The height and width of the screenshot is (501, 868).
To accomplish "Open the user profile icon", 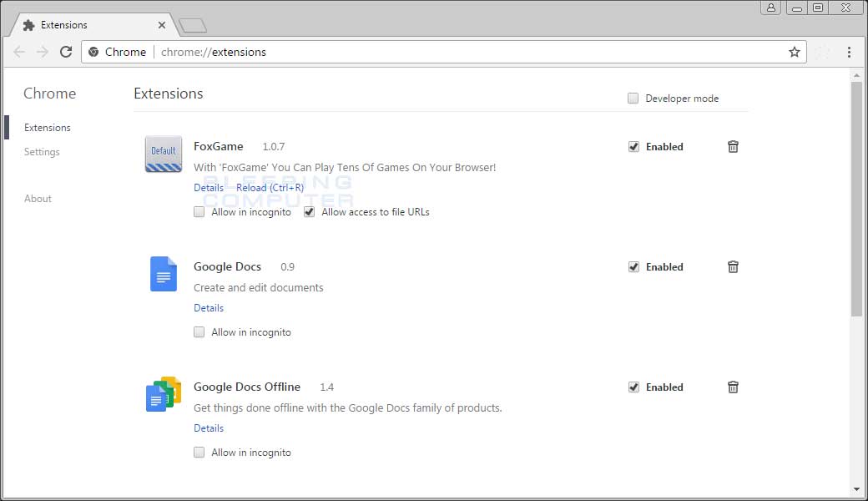I will 770,8.
